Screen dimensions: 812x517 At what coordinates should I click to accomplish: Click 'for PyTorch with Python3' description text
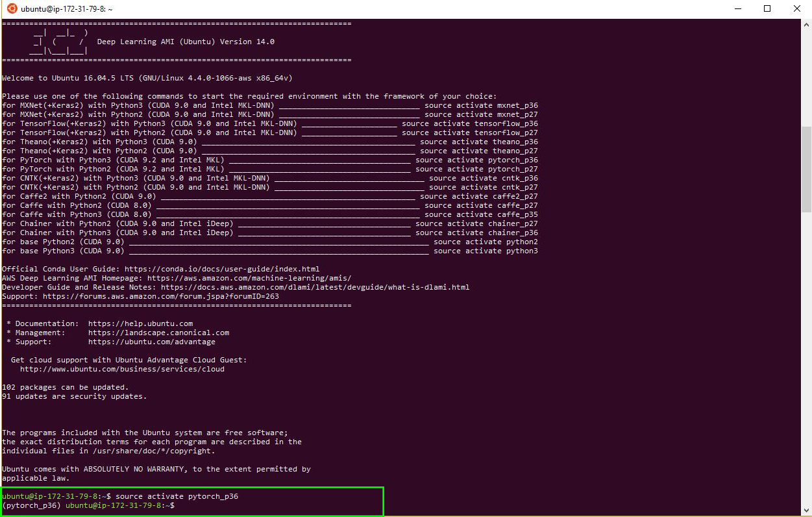click(x=113, y=160)
